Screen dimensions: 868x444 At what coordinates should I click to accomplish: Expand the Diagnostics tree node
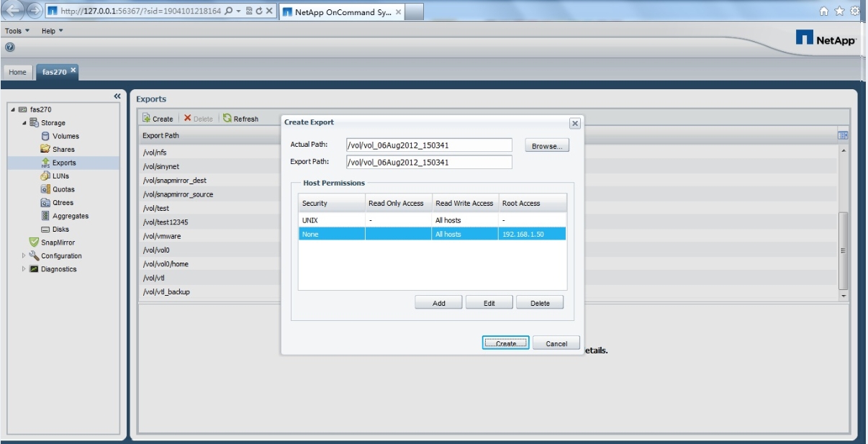click(24, 269)
